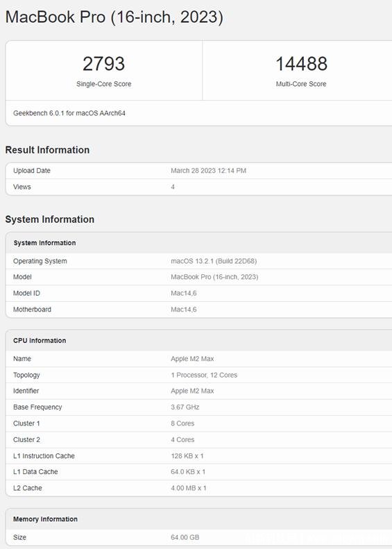Click the Multi-Core Score label
Viewport: 392px width, 549px height.
coord(301,84)
